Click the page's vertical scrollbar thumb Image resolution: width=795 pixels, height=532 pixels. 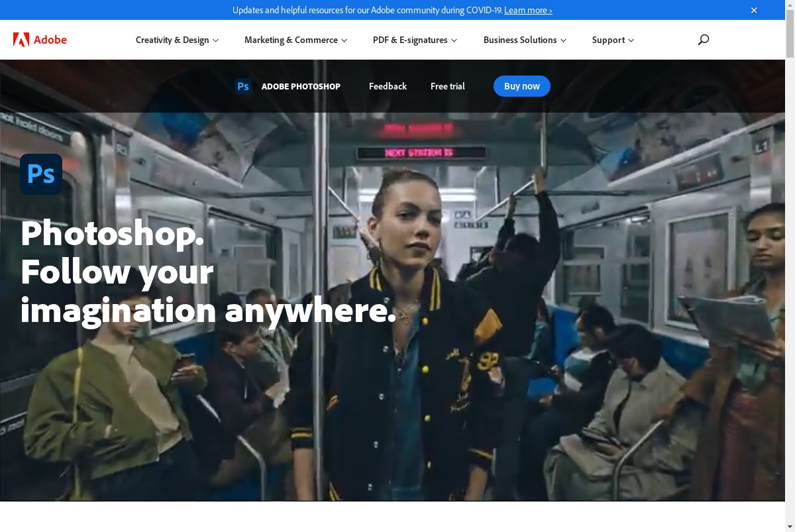pos(790,33)
